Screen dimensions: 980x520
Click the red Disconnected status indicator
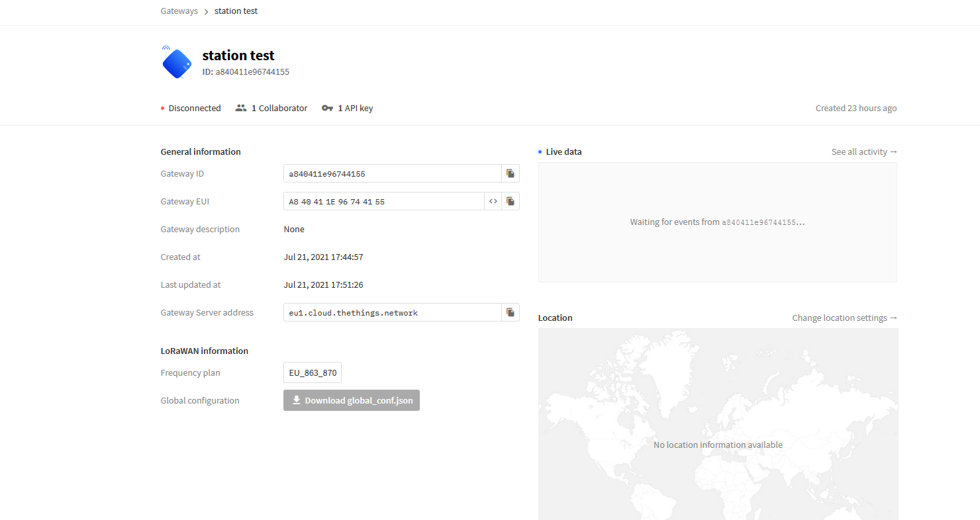point(163,108)
